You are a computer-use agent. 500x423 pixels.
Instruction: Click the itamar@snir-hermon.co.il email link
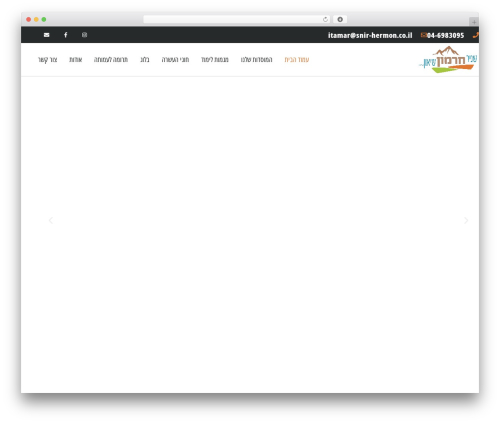370,35
